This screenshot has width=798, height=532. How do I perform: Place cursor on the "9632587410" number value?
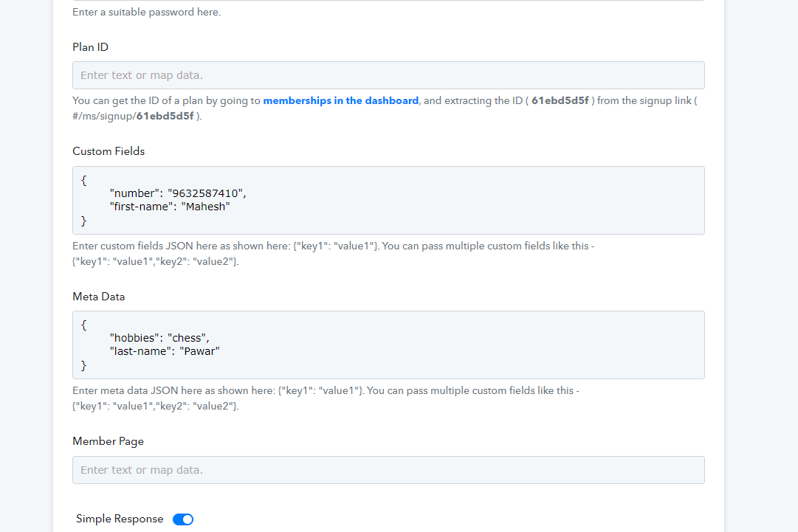tap(205, 193)
